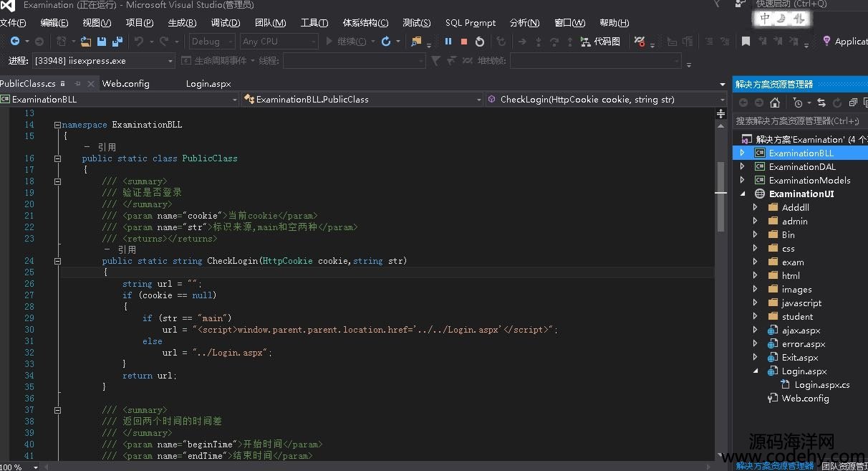This screenshot has height=471, width=868.
Task: Select error.aspx in Solution Explorer
Action: (x=804, y=343)
